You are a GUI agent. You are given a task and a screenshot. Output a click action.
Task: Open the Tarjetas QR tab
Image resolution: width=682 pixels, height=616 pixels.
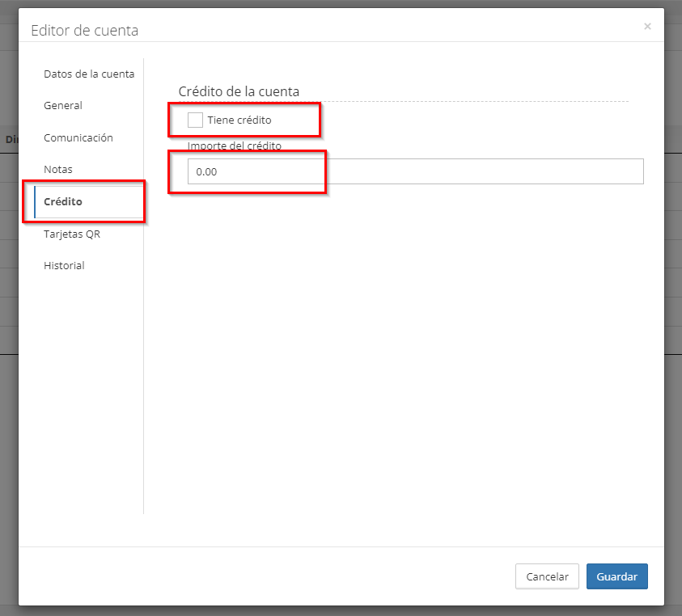click(x=72, y=234)
